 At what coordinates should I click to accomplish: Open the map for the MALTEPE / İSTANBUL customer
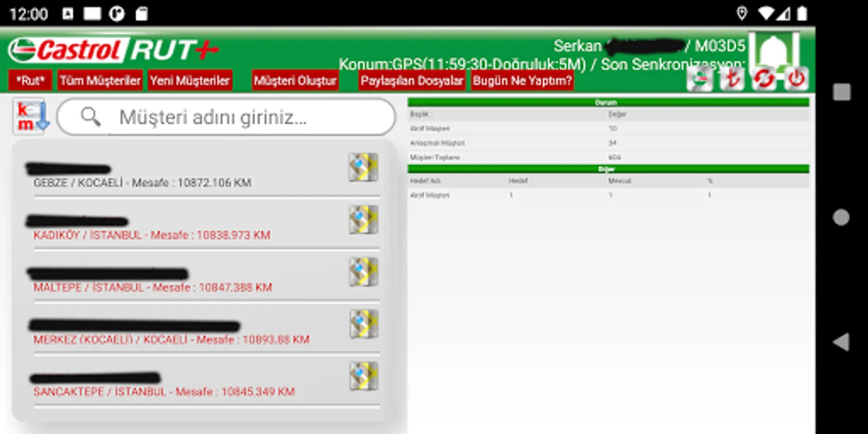[x=363, y=272]
